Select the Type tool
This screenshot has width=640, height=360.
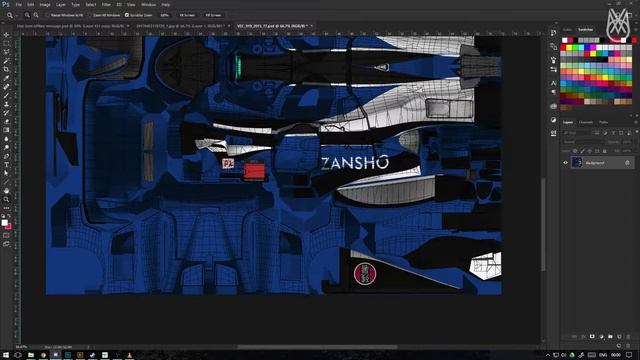tap(6, 164)
